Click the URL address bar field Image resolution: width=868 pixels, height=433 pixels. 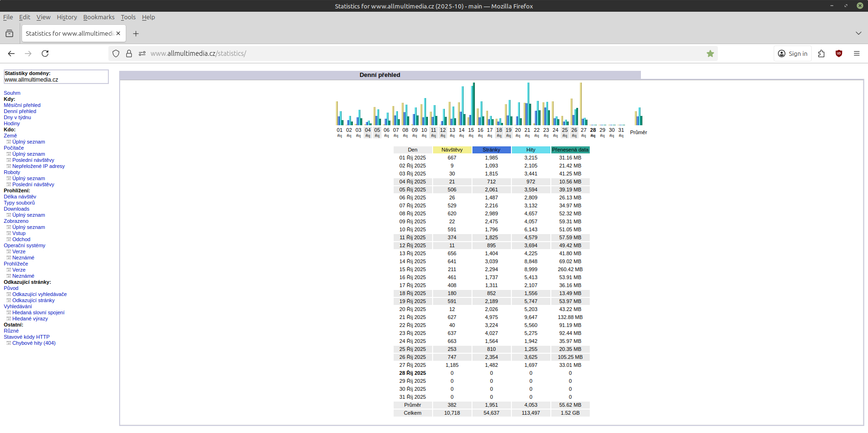(422, 53)
